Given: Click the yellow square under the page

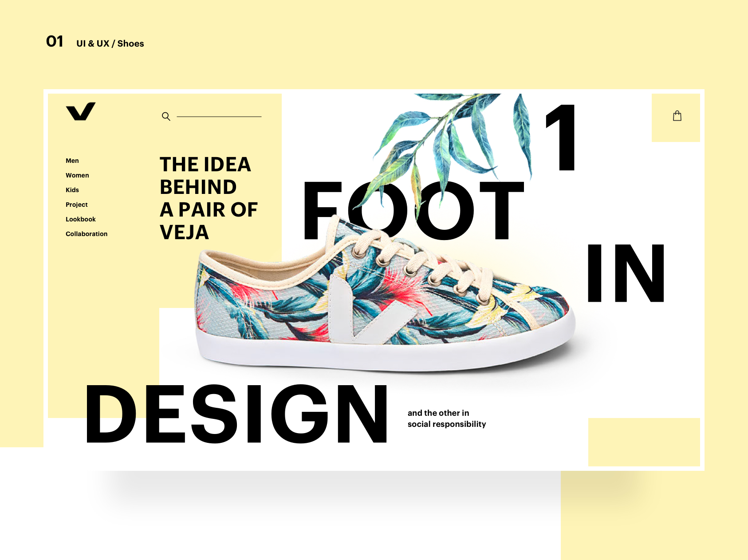Looking at the screenshot, I should tap(644, 442).
